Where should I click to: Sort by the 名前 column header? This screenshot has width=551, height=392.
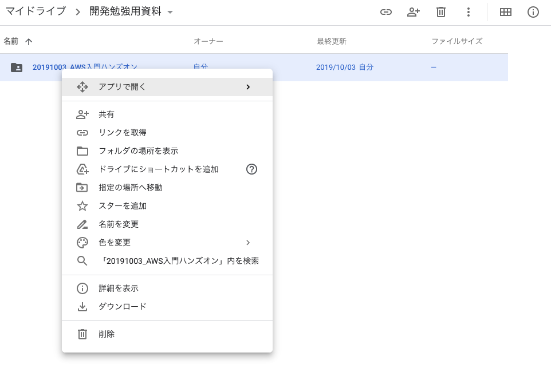coord(11,41)
